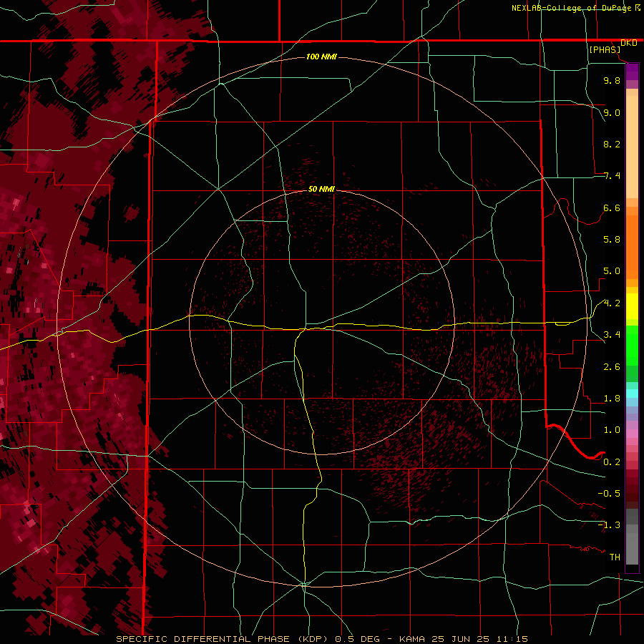
Task: Click the orange segment of color bar
Action: pos(632,248)
